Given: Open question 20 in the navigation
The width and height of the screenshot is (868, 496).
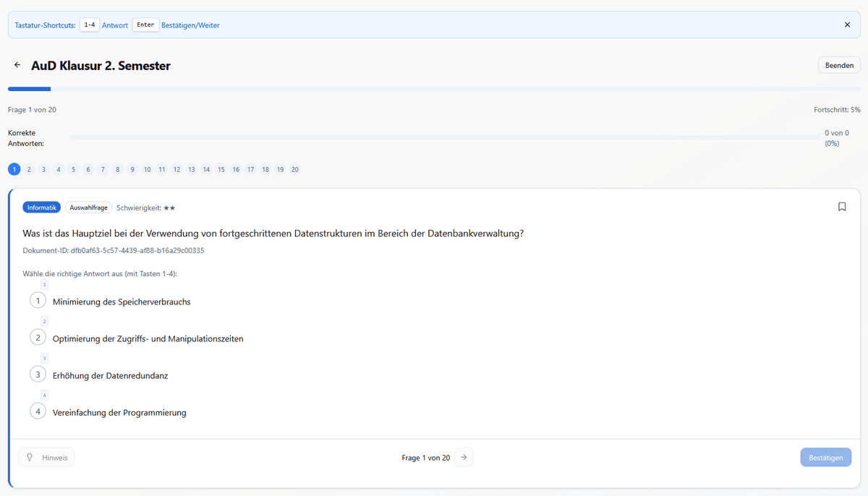Looking at the screenshot, I should 295,169.
